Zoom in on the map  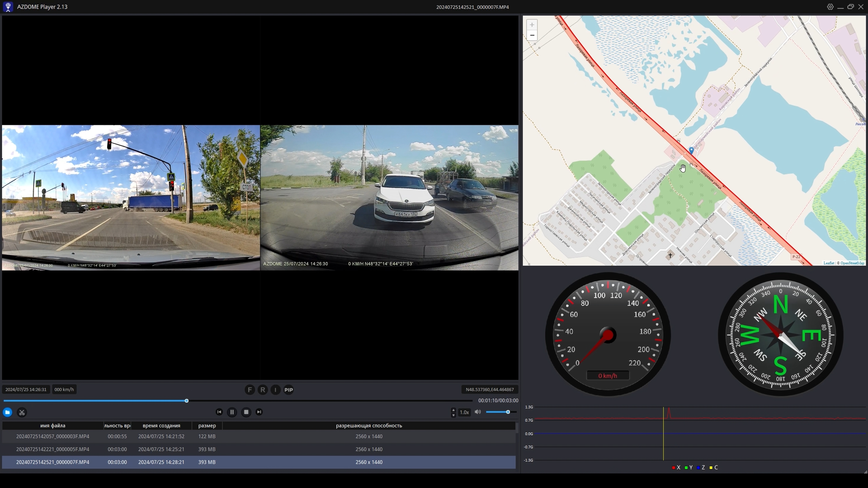532,25
